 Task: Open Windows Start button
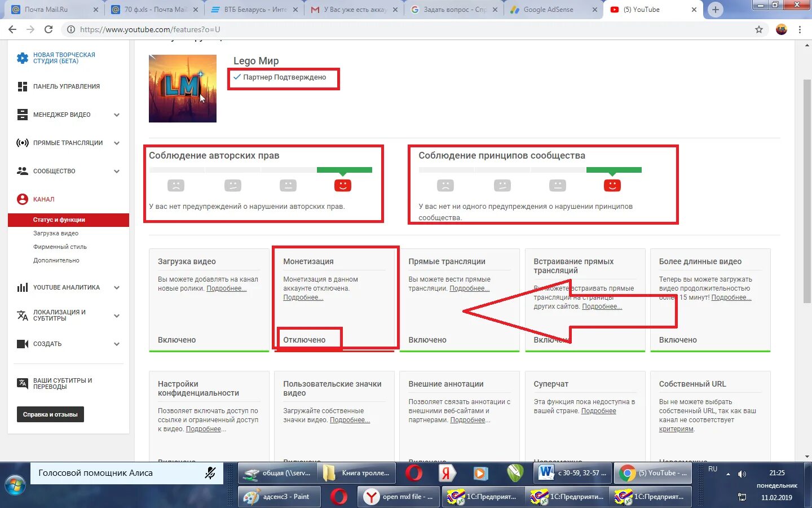tap(15, 485)
